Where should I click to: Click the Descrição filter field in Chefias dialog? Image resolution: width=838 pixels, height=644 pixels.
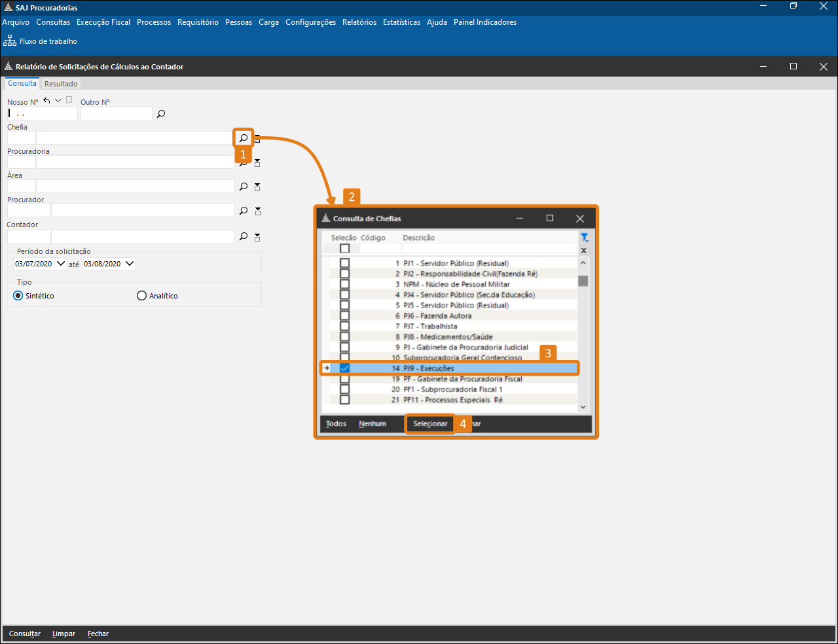(489, 249)
